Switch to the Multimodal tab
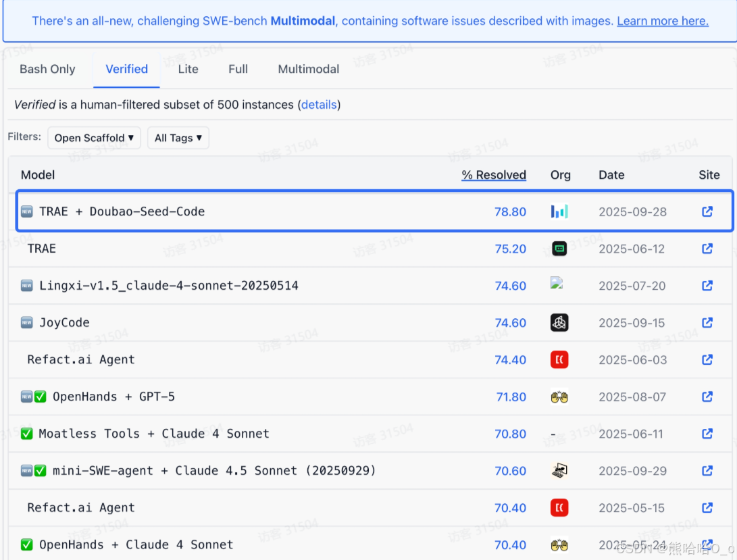This screenshot has width=737, height=560. [308, 69]
